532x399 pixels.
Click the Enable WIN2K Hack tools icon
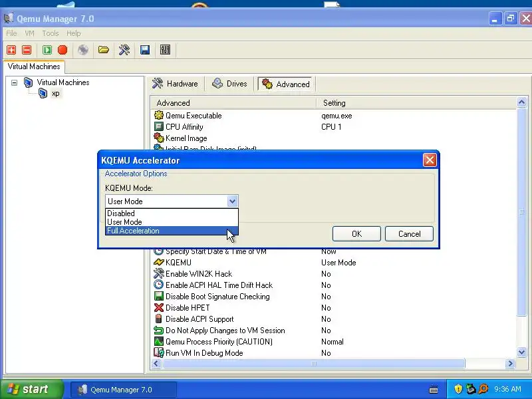pyautogui.click(x=158, y=273)
